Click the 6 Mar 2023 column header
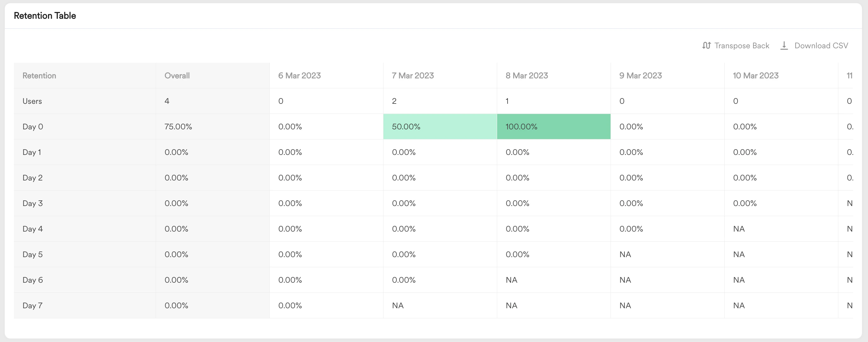Screen dimensions: 868x342 pyautogui.click(x=299, y=75)
